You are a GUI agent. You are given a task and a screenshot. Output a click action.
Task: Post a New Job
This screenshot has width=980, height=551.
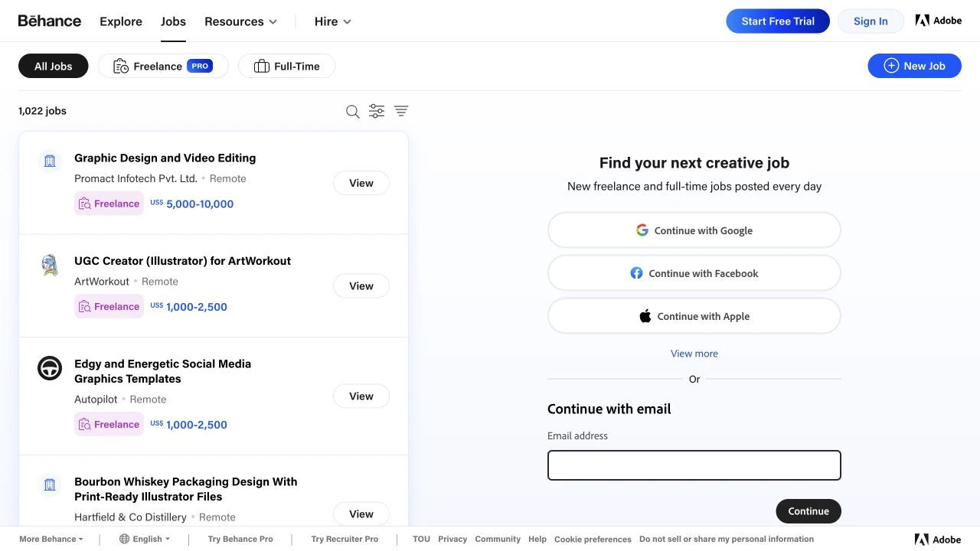[914, 66]
